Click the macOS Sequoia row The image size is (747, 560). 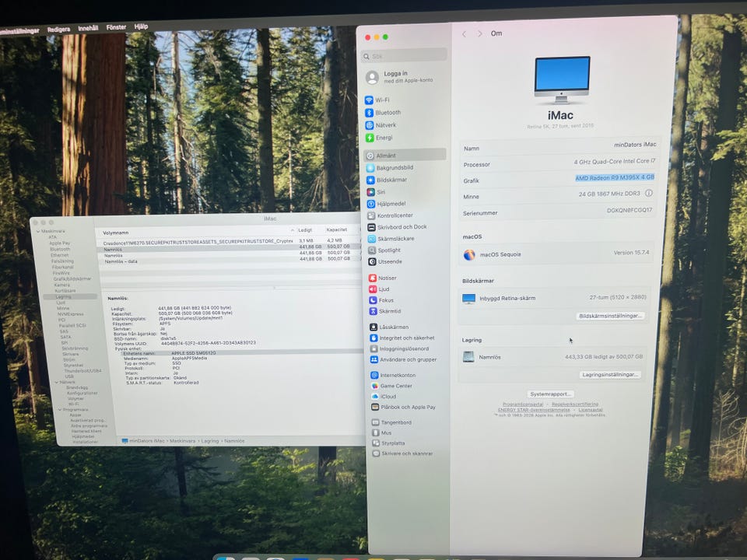556,254
